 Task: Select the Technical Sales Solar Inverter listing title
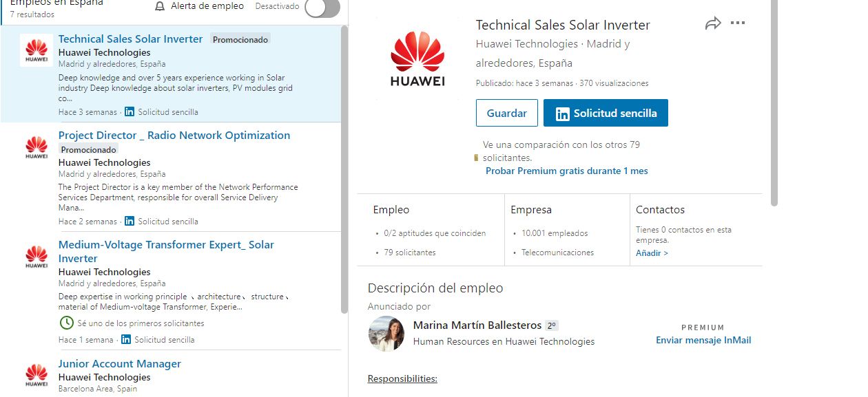click(130, 39)
